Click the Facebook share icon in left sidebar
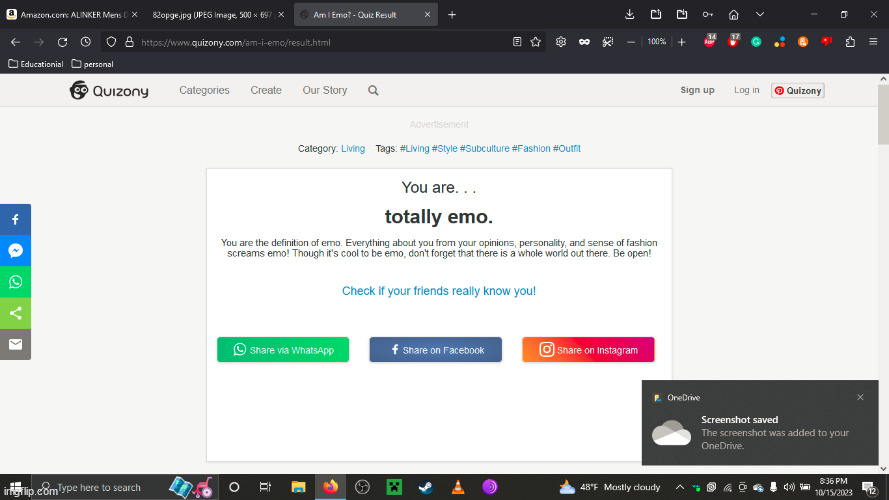The image size is (889, 500). tap(15, 219)
